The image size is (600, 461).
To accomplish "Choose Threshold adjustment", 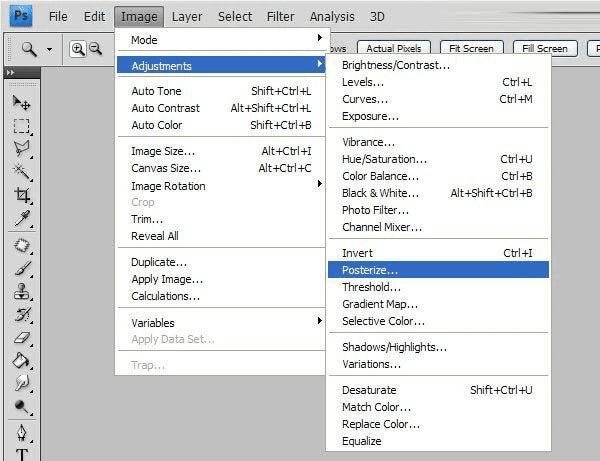I will tap(438, 287).
